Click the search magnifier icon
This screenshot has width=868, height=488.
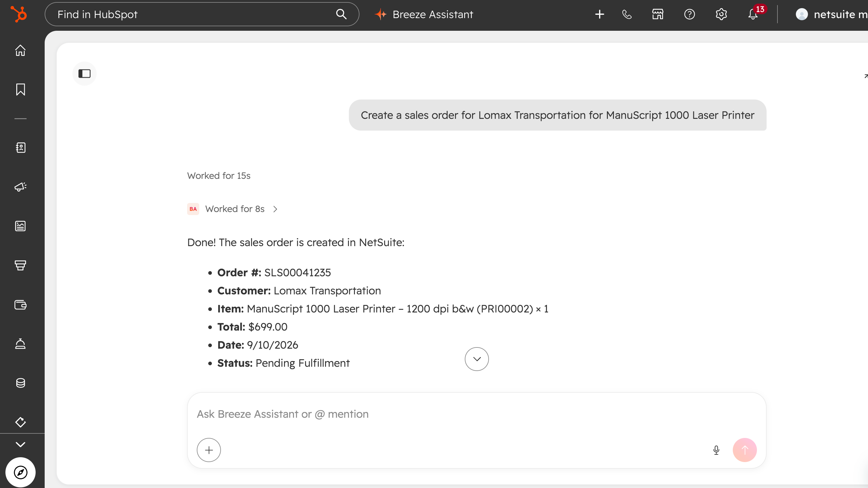[341, 14]
